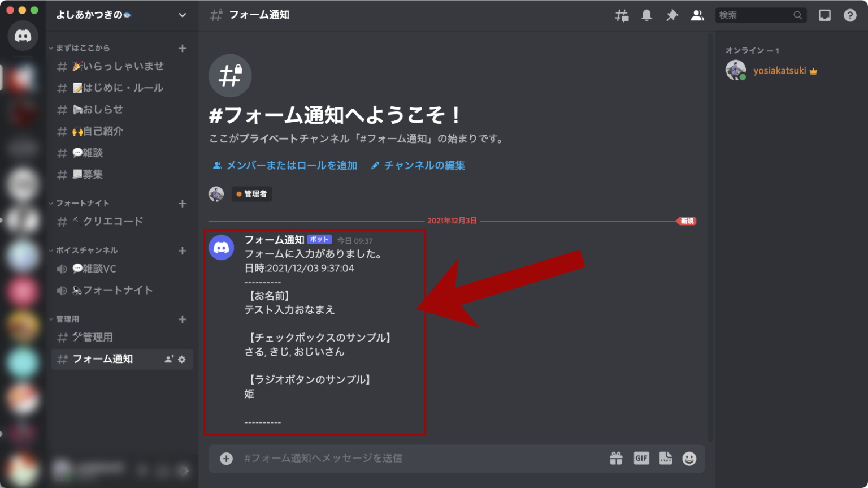Open settings gear for フォーム通知 channel

181,359
